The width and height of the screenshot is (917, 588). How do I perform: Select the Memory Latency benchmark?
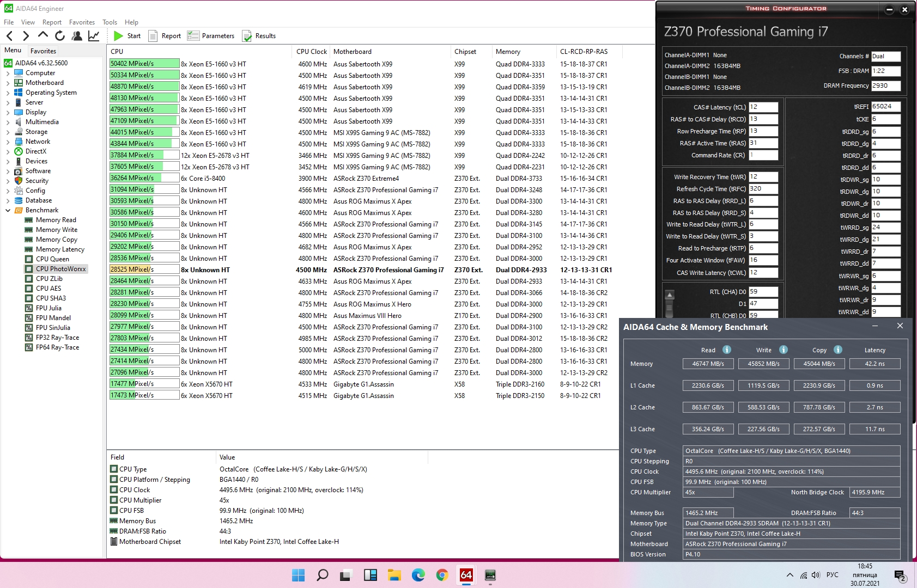[x=60, y=249]
